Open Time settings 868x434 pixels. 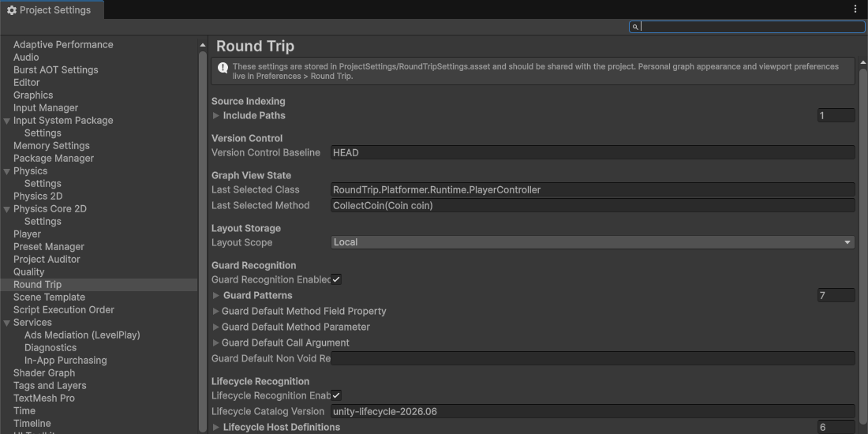[24, 411]
